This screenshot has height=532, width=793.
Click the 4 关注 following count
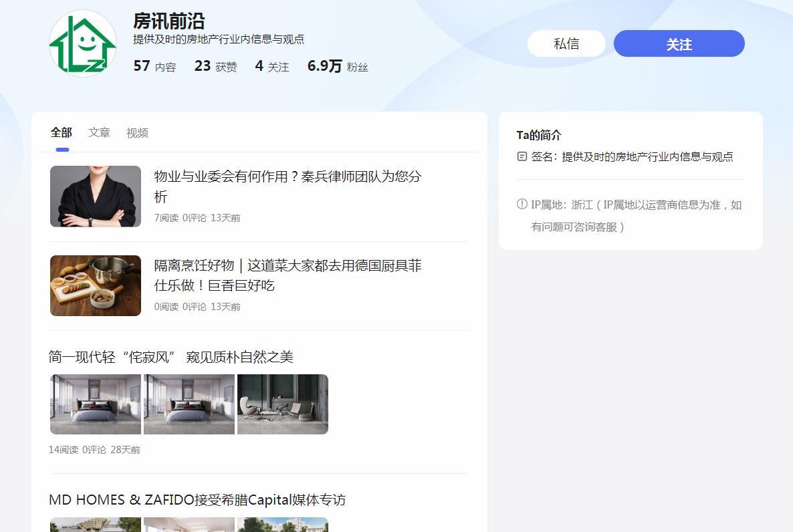point(272,66)
